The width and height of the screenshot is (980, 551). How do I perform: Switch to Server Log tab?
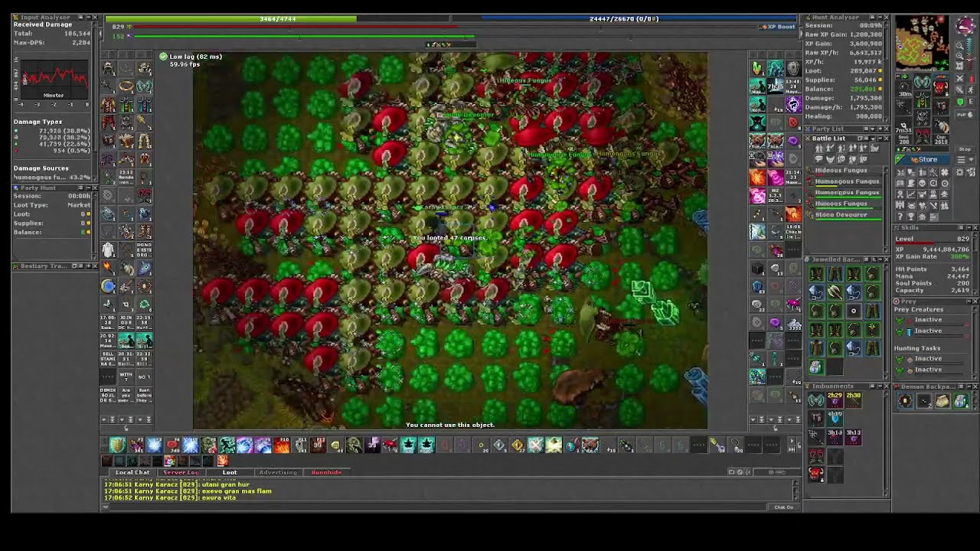181,472
